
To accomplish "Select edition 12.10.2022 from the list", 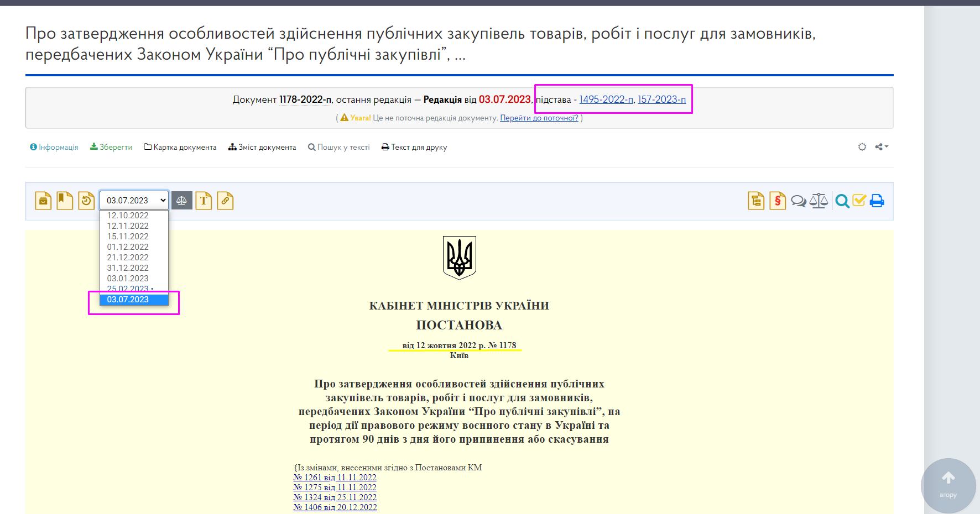I will click(134, 216).
